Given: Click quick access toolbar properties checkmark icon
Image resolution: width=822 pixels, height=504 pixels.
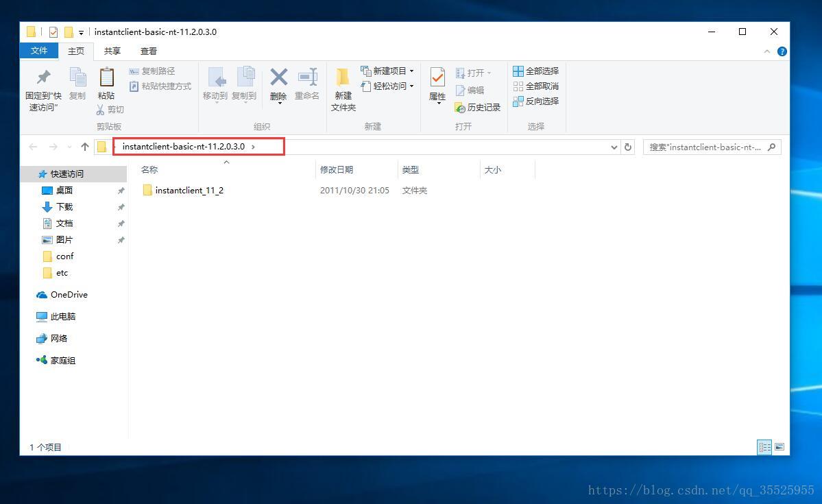Looking at the screenshot, I should tap(53, 32).
